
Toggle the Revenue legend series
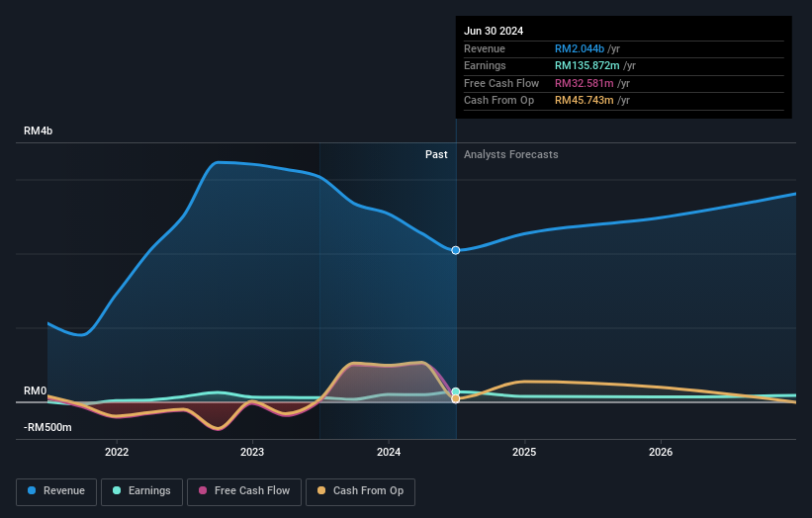pos(56,491)
